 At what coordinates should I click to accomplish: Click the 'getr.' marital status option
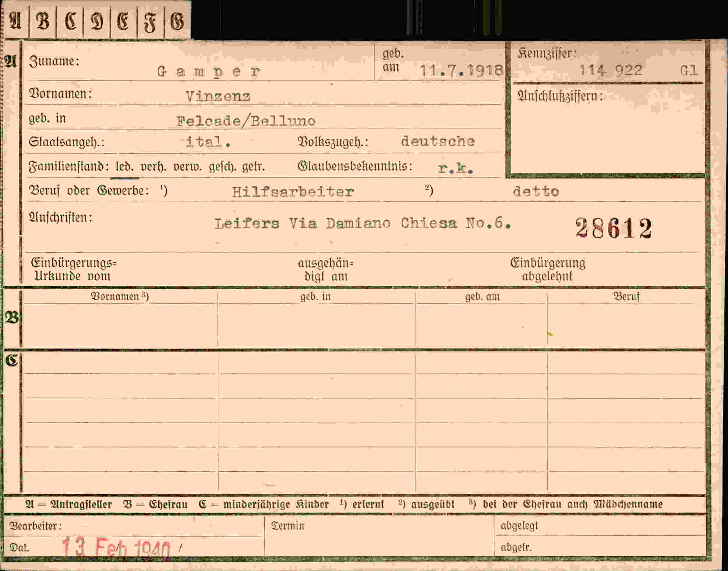pos(253,166)
